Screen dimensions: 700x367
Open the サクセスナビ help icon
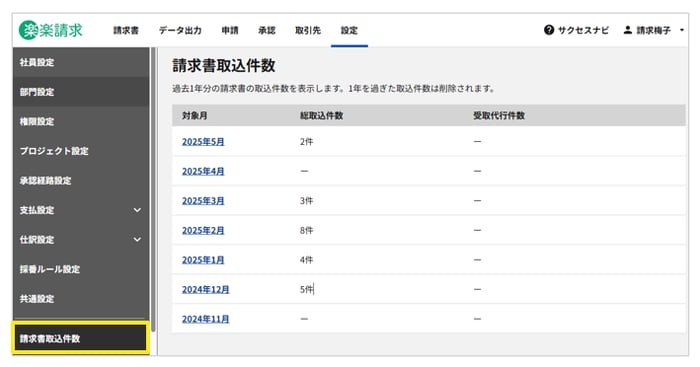click(x=549, y=30)
